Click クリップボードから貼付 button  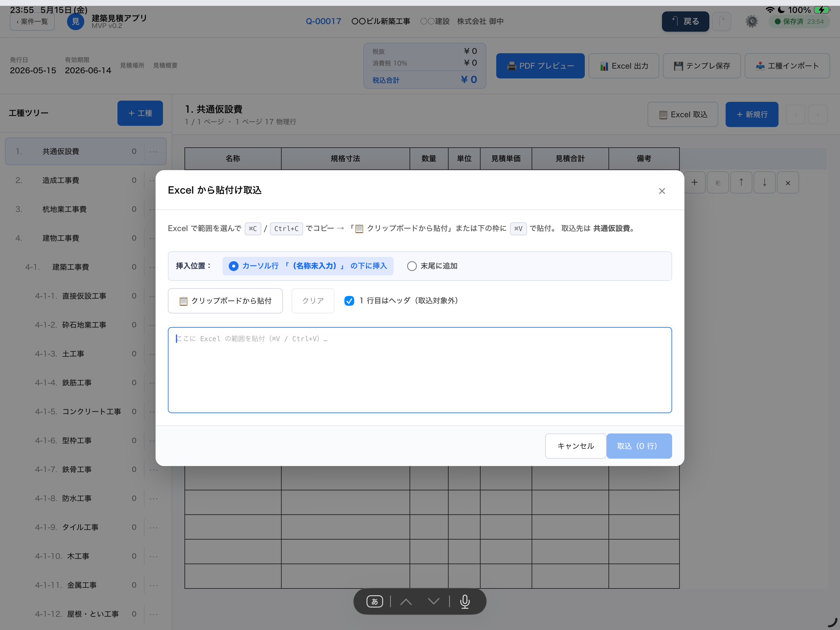[x=225, y=301]
